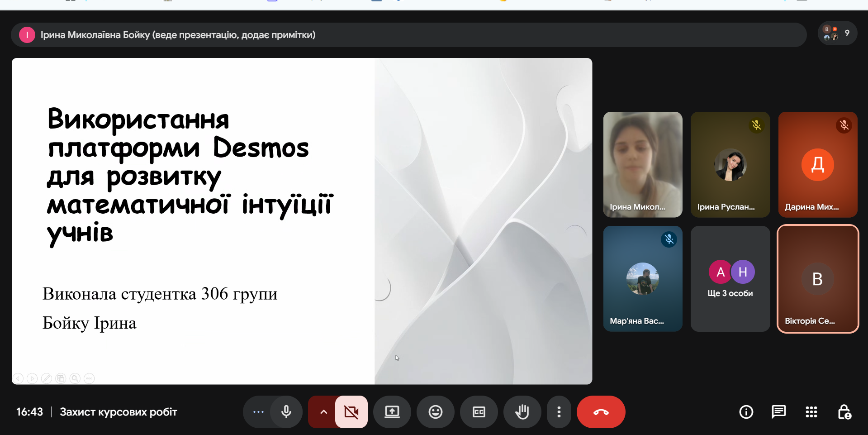Open participants list showing 9 people

coord(837,33)
